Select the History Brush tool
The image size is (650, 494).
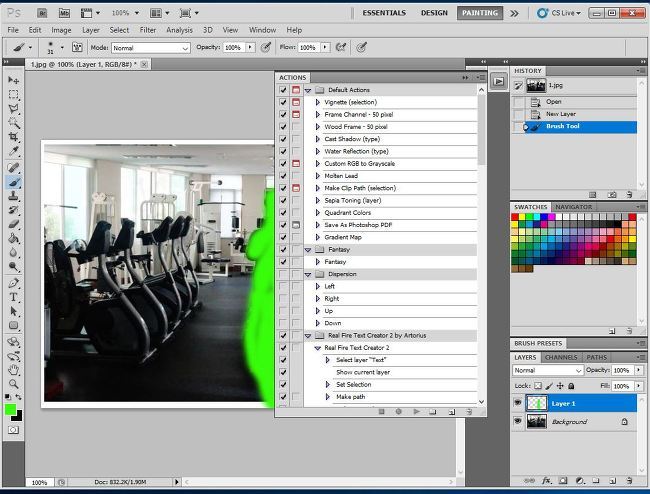pos(13,210)
